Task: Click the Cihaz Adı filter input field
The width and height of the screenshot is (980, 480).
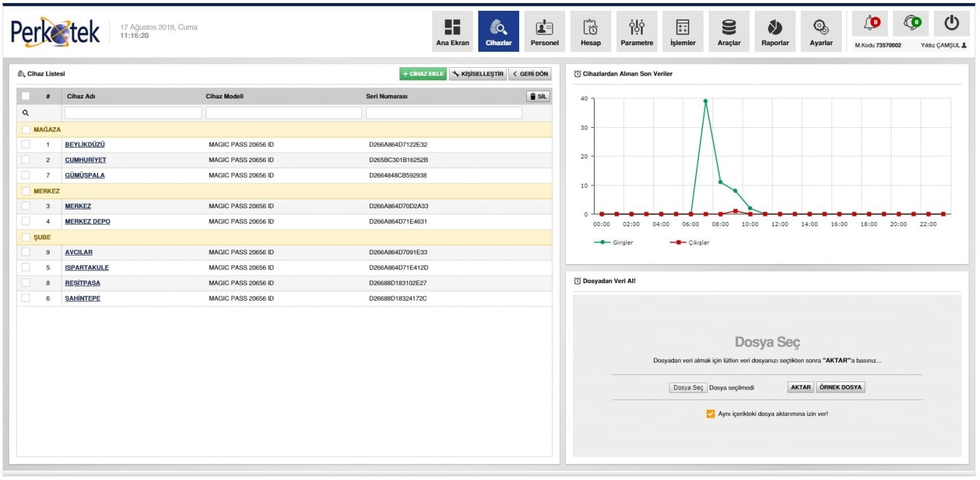Action: coord(132,113)
